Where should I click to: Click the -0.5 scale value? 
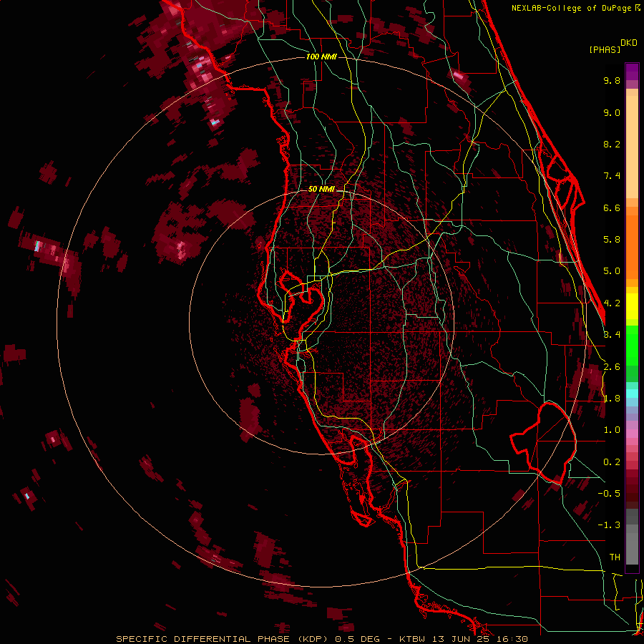[x=609, y=494]
